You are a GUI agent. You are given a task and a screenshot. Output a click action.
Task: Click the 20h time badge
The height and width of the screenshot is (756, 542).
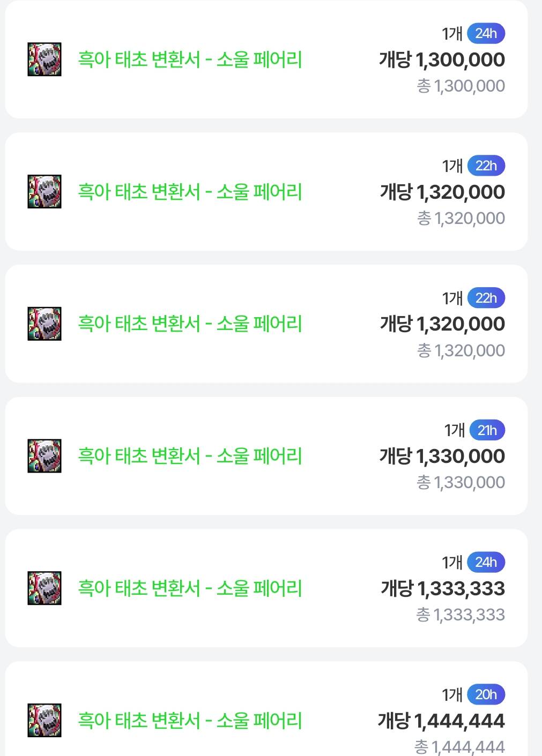click(x=486, y=695)
